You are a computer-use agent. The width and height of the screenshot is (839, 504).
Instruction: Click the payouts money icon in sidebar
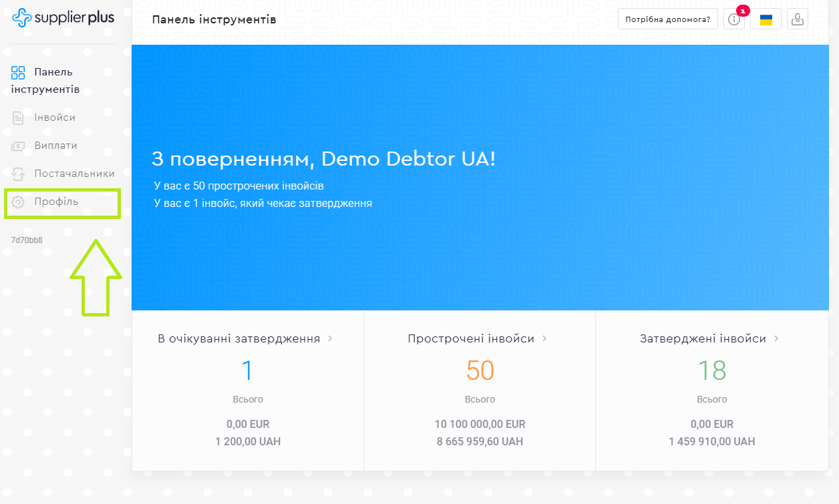pos(18,146)
